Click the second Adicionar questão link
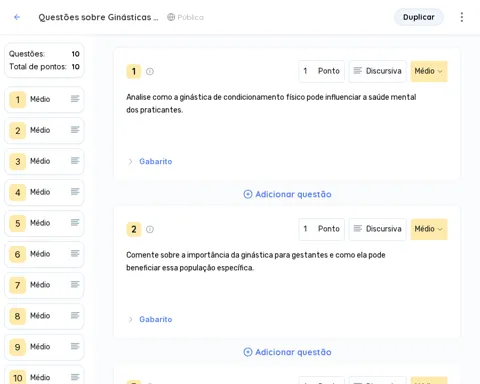Screen dimensions: 480x384 [287, 352]
